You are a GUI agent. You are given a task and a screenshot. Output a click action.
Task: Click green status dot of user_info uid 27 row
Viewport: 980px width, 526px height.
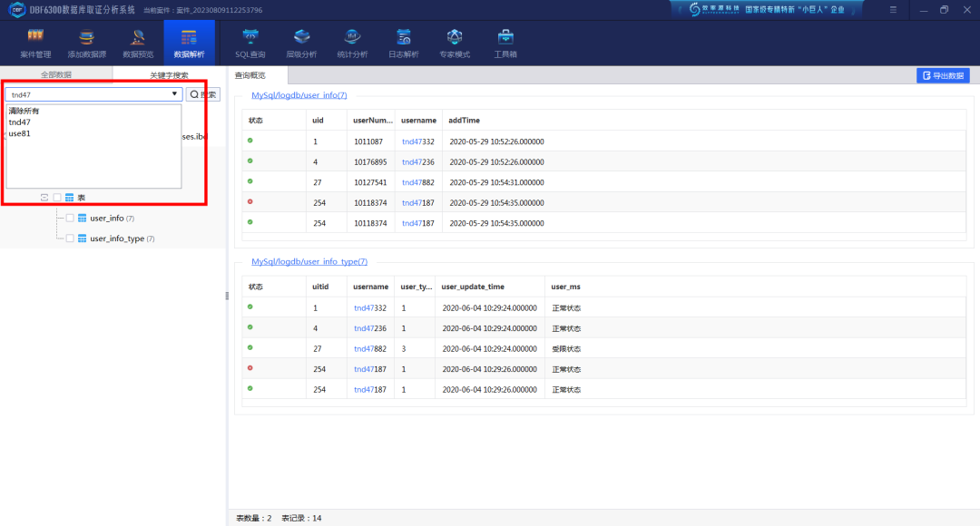point(250,181)
